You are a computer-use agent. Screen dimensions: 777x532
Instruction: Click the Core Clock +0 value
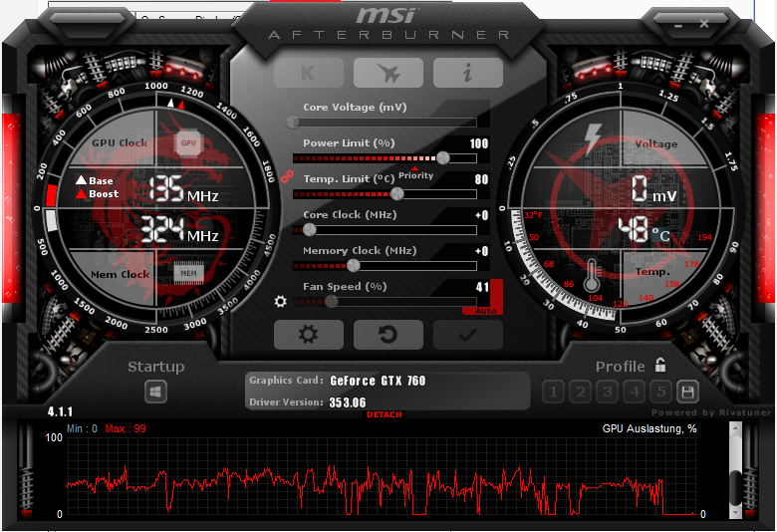(x=482, y=215)
